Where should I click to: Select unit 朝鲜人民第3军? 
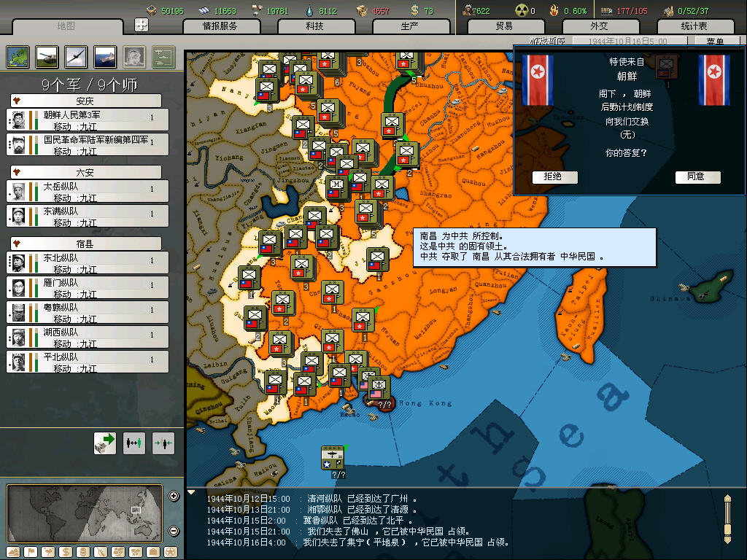(x=88, y=120)
